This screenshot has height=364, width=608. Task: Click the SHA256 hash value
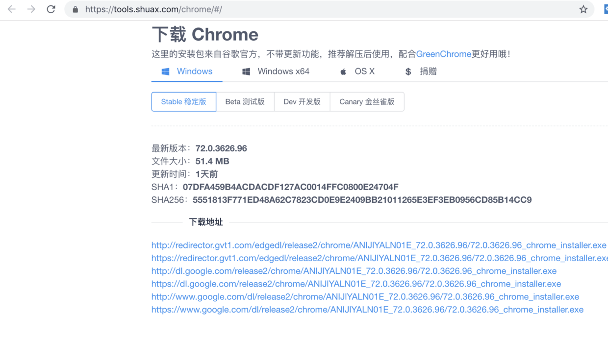click(362, 200)
